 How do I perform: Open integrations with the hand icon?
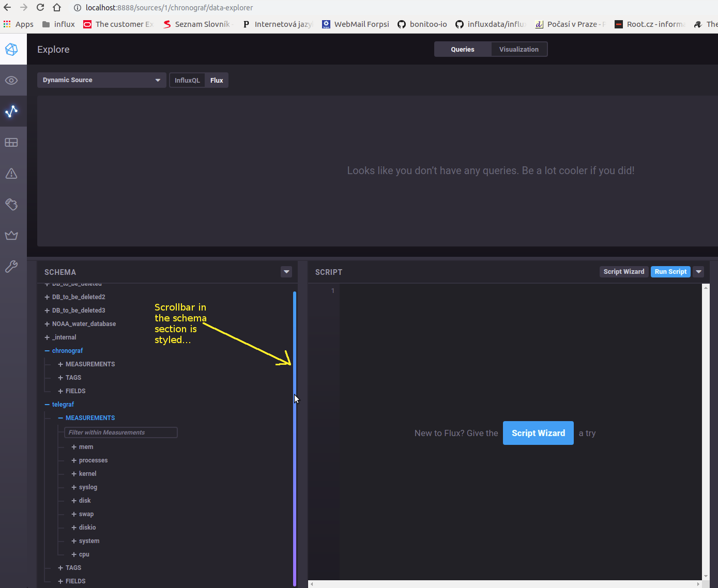[12, 205]
